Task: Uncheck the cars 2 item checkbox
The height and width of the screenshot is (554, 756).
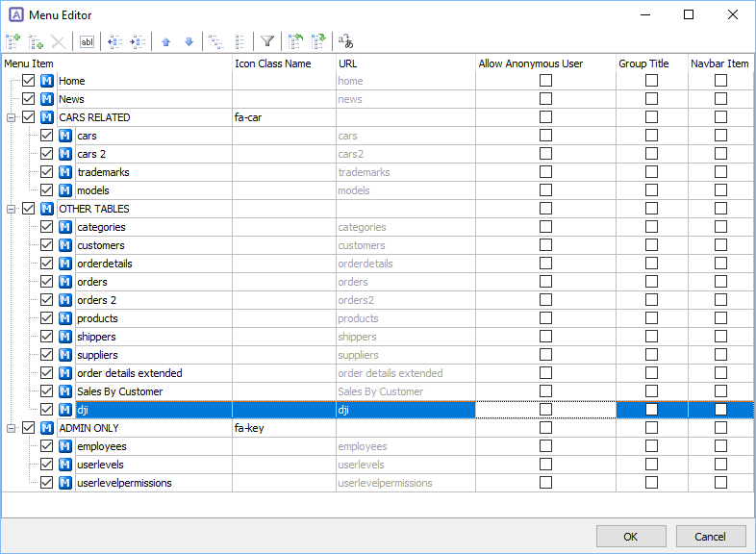Action: click(x=47, y=154)
